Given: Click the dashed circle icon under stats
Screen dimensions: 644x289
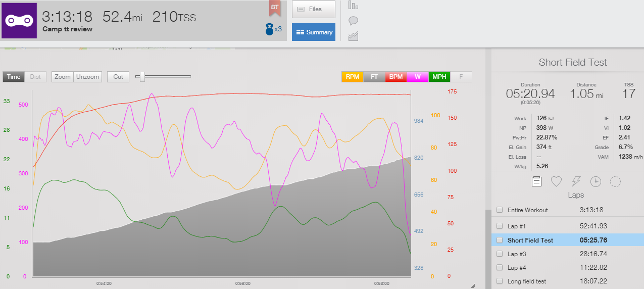Looking at the screenshot, I should [x=615, y=181].
